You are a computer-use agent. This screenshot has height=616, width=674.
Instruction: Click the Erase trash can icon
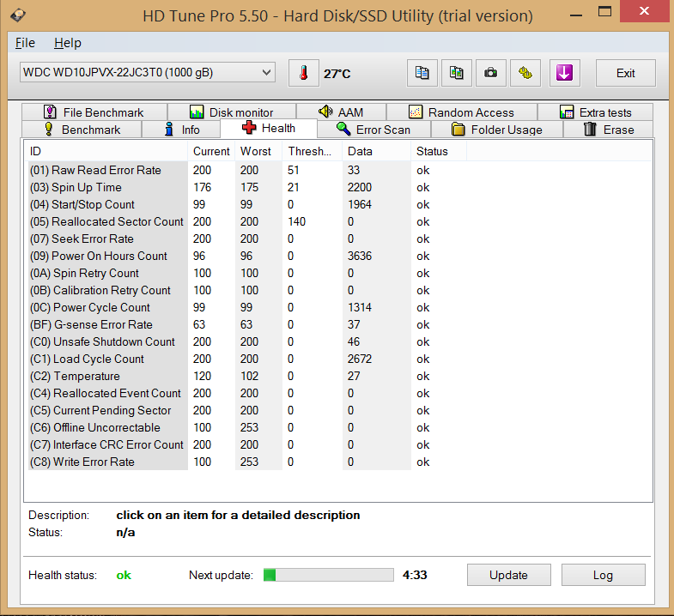590,129
